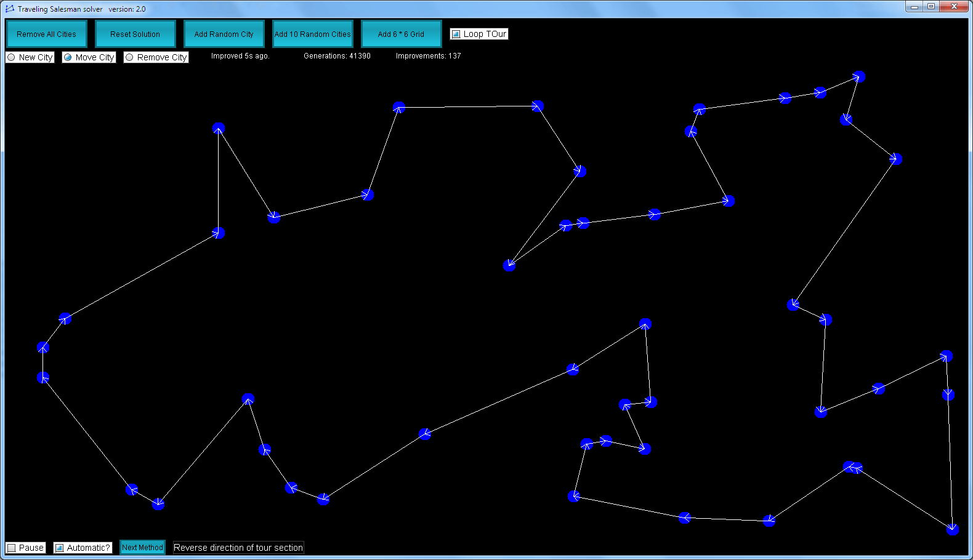The image size is (973, 560).
Task: Toggle the Pause checkbox
Action: [26, 548]
